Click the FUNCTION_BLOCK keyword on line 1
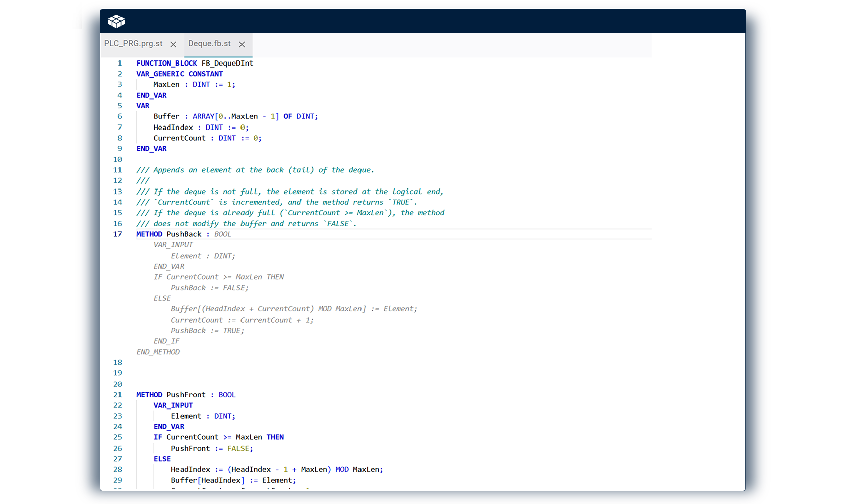842x504 pixels. [166, 64]
